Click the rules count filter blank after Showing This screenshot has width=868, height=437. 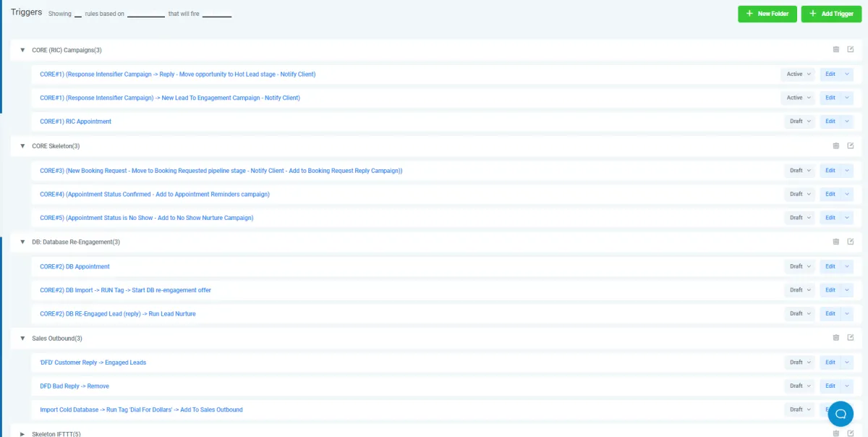point(78,14)
